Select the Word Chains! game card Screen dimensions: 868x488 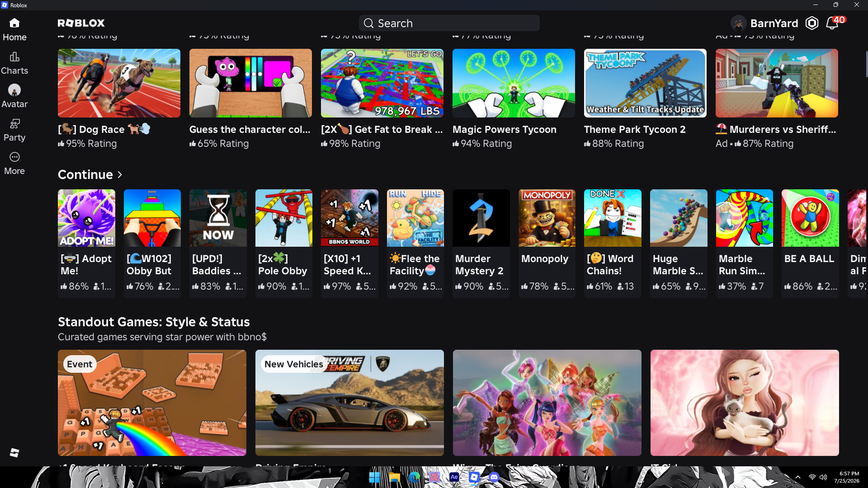pos(613,243)
